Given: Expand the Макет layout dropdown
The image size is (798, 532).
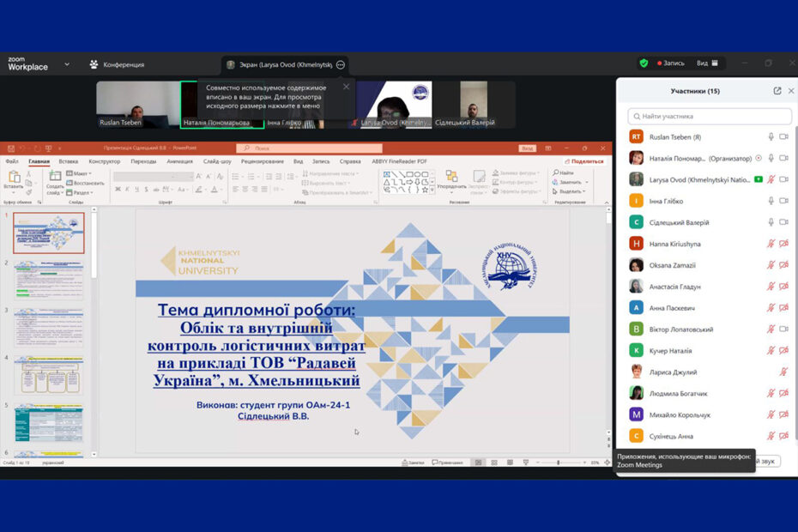Looking at the screenshot, I should tap(82, 173).
